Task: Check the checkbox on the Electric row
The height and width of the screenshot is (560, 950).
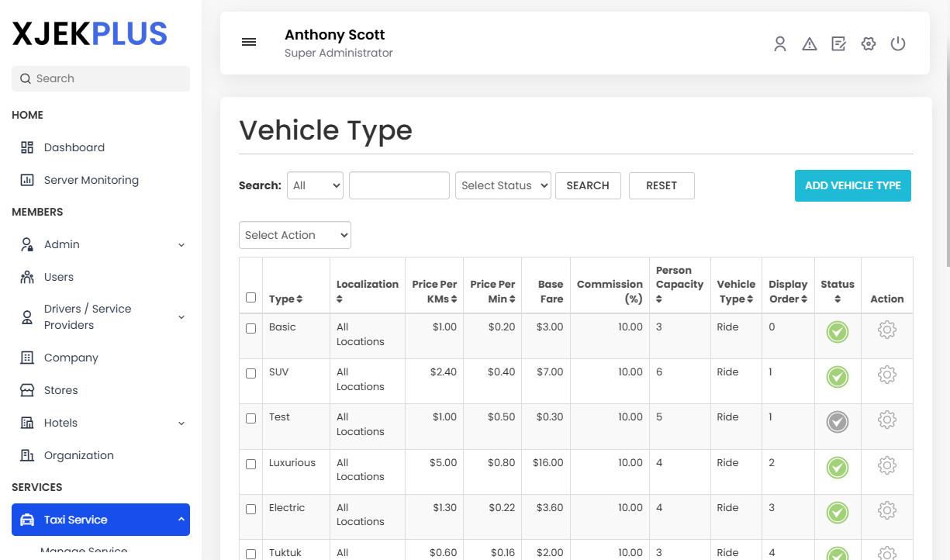Action: [x=250, y=509]
